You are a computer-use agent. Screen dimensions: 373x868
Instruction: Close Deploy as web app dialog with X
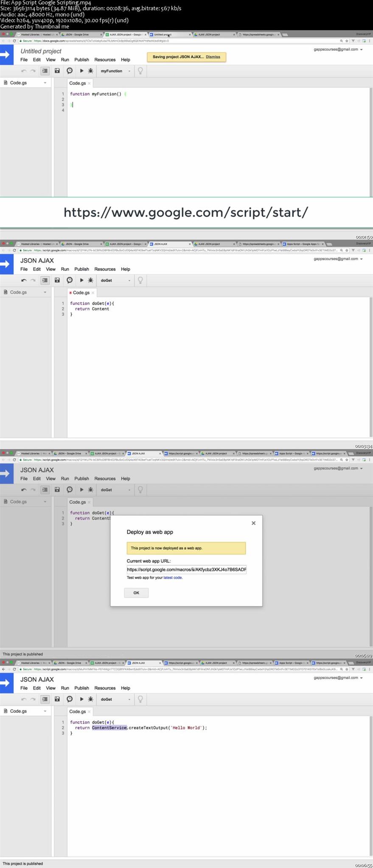[x=253, y=523]
